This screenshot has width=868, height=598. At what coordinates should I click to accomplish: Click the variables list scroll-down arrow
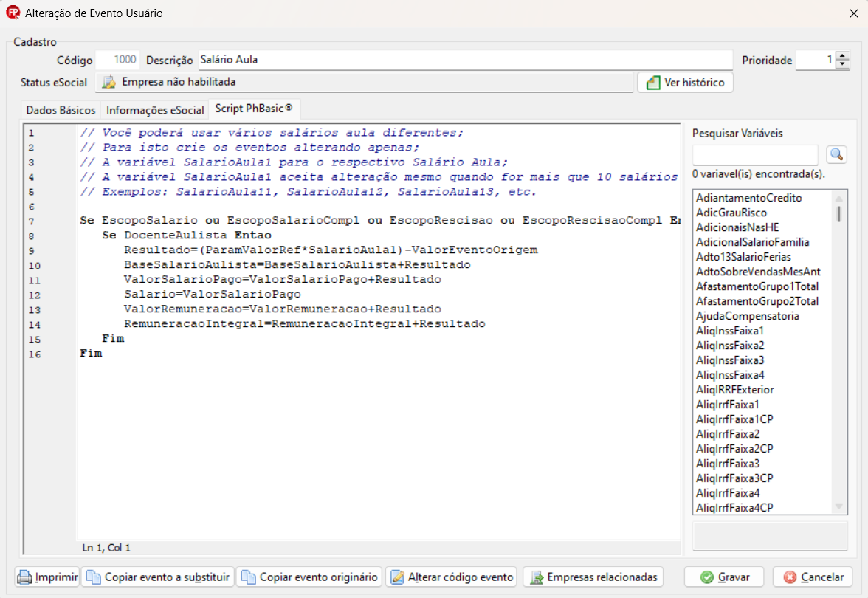(x=839, y=506)
